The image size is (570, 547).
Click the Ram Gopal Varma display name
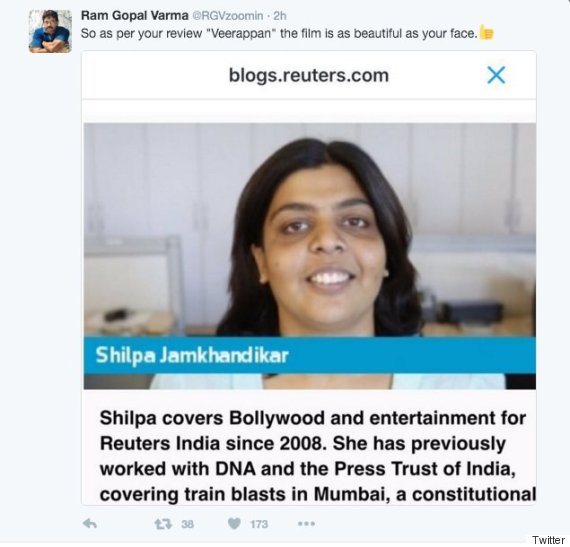(x=134, y=16)
